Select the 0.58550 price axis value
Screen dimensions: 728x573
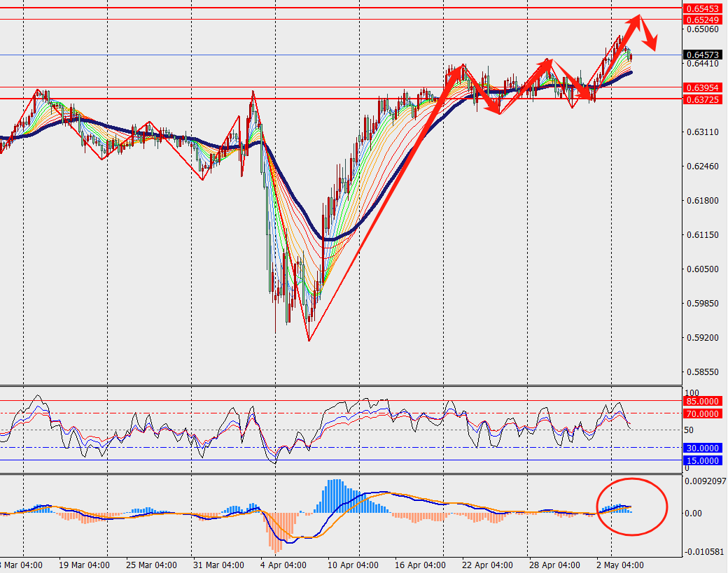click(703, 372)
